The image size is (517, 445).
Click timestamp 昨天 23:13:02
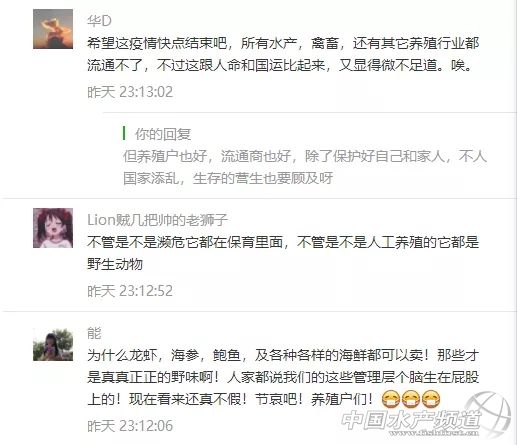tap(130, 92)
